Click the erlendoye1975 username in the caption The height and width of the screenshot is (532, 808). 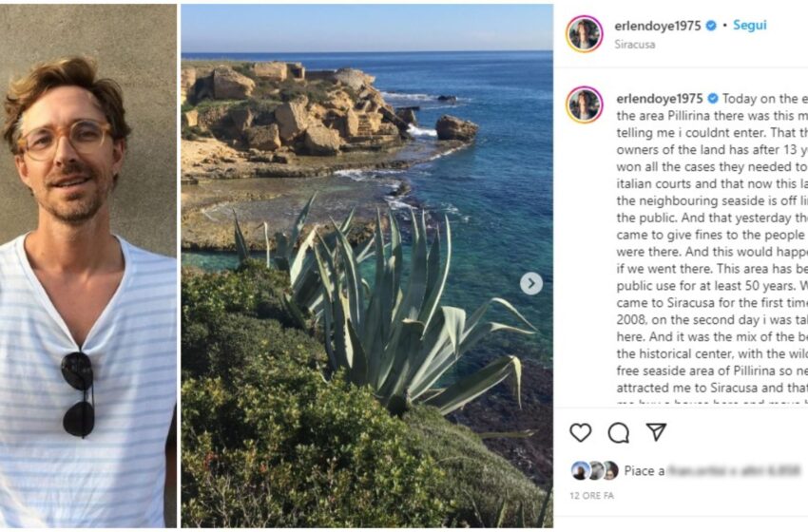(658, 98)
